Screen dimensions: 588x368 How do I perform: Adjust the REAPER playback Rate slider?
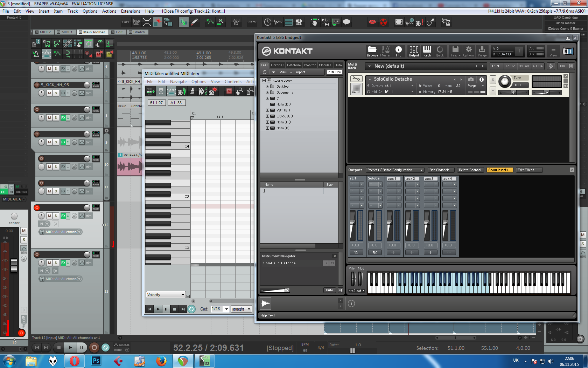pyautogui.click(x=352, y=350)
